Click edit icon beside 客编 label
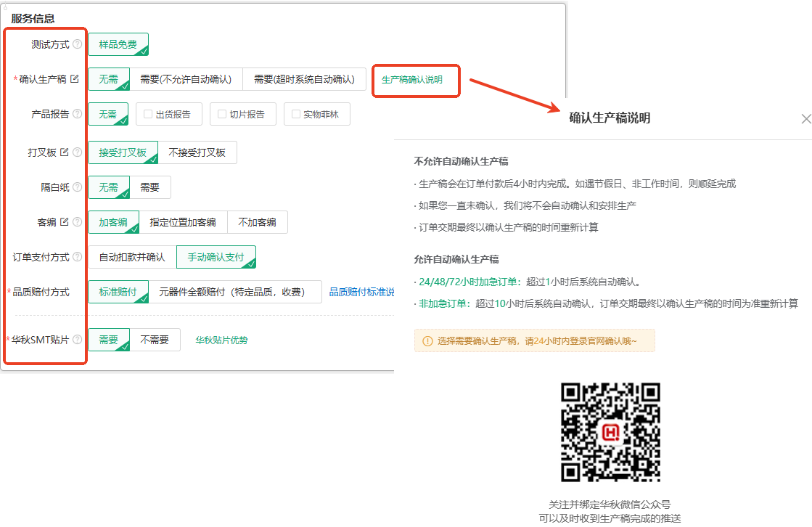The height and width of the screenshot is (527, 812). 65,222
